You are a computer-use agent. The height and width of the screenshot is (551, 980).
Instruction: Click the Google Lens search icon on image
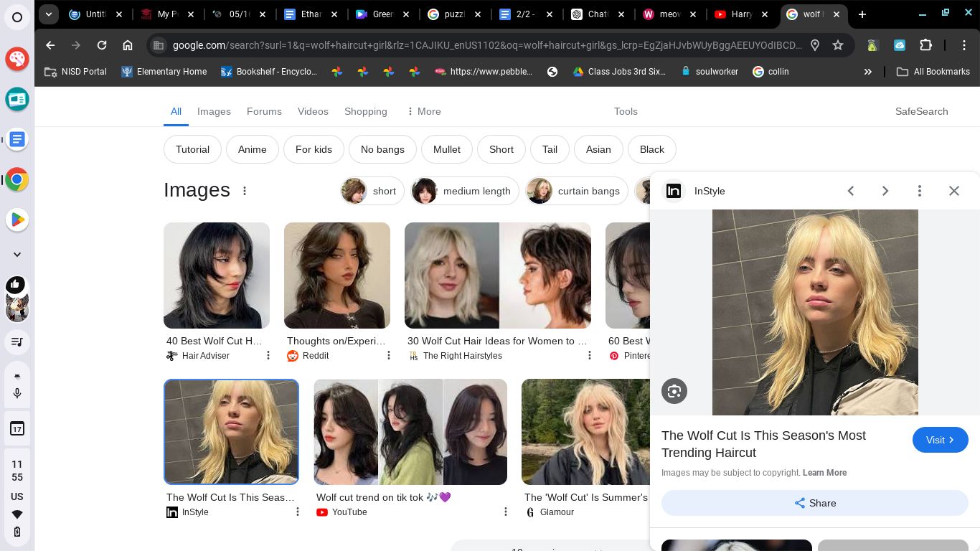tap(674, 391)
